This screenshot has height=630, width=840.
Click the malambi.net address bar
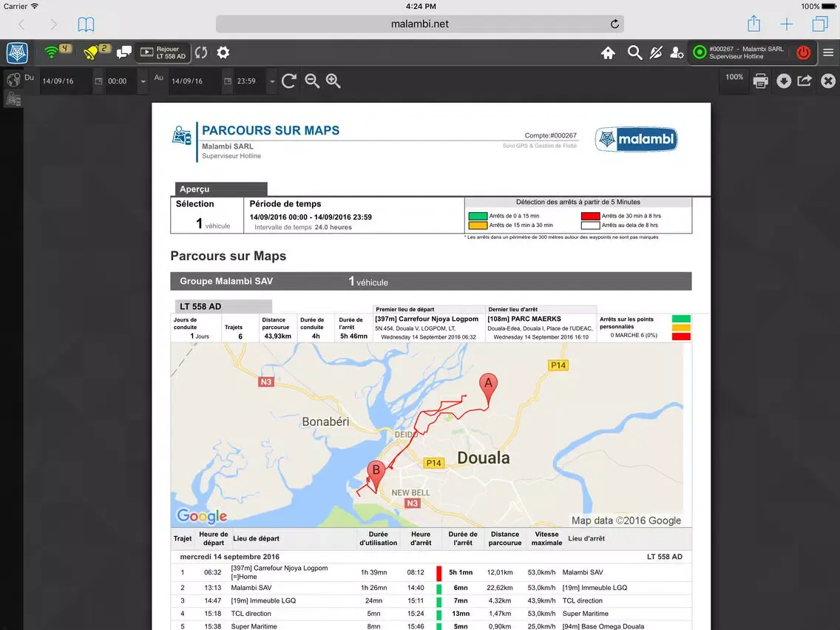click(x=419, y=24)
